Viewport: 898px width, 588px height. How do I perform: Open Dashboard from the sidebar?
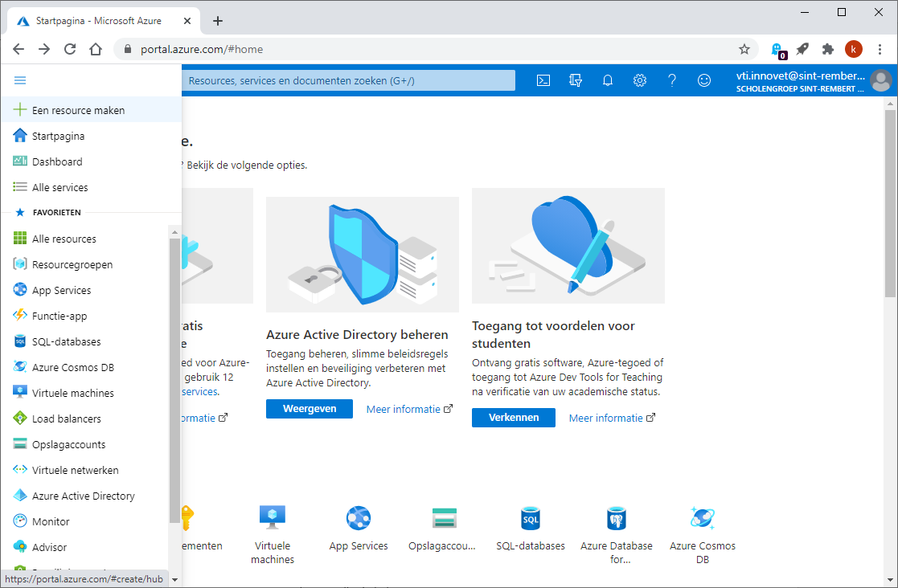tap(91, 161)
